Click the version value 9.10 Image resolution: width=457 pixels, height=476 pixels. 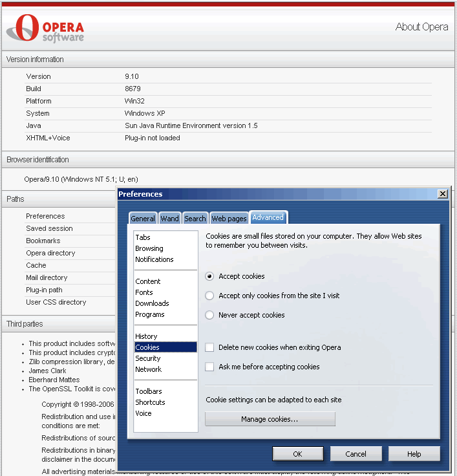tap(132, 76)
